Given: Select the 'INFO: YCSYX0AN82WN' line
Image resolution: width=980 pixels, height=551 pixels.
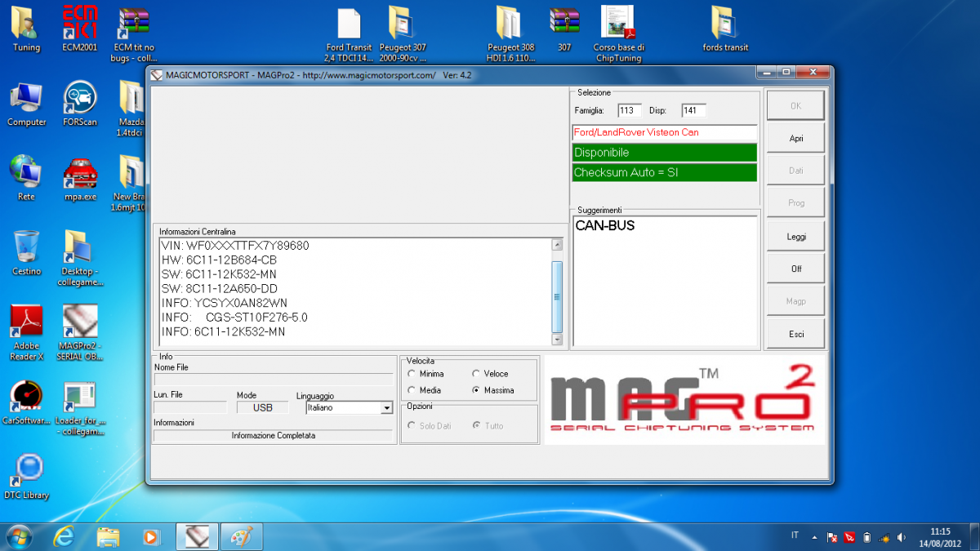Looking at the screenshot, I should (225, 303).
